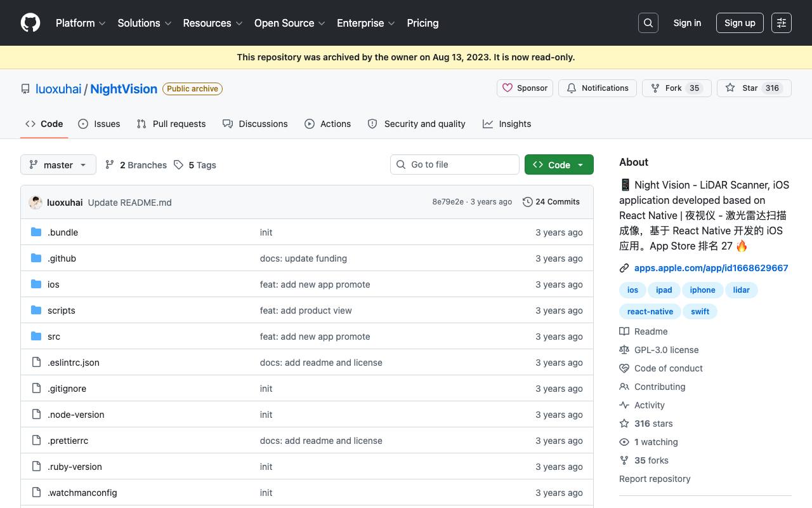This screenshot has width=812, height=508.
Task: Open the 'Update README.md' commit message
Action: tap(130, 203)
